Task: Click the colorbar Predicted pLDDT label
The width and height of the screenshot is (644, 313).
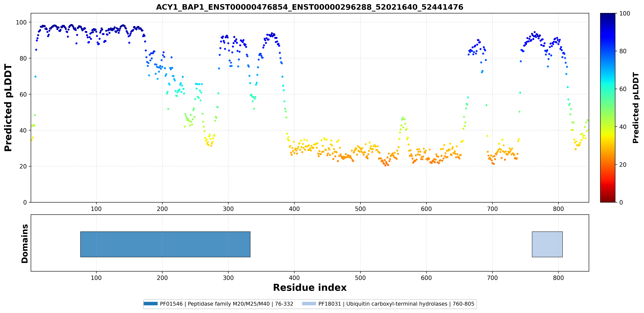Action: click(635, 108)
